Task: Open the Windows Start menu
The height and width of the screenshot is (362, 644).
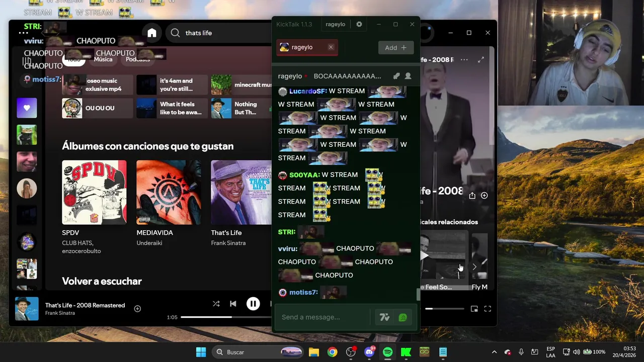Action: pyautogui.click(x=201, y=352)
